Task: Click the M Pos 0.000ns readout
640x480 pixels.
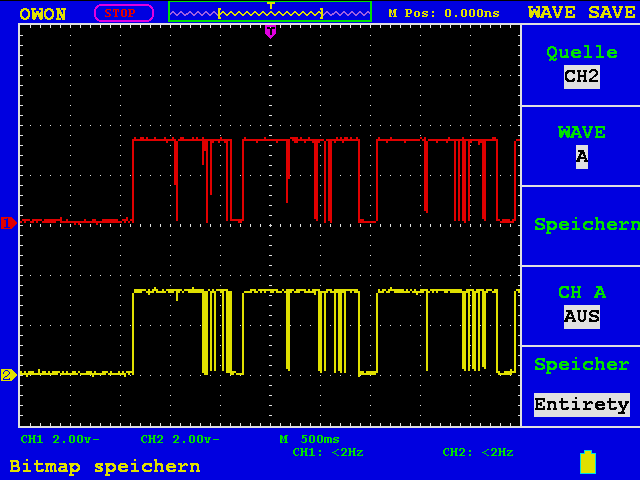Action: pos(444,13)
